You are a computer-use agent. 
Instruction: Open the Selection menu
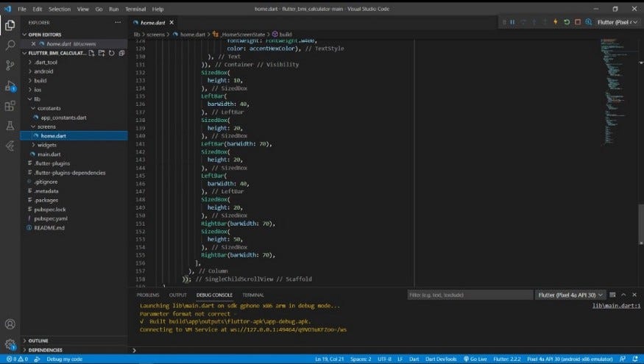tap(60, 9)
